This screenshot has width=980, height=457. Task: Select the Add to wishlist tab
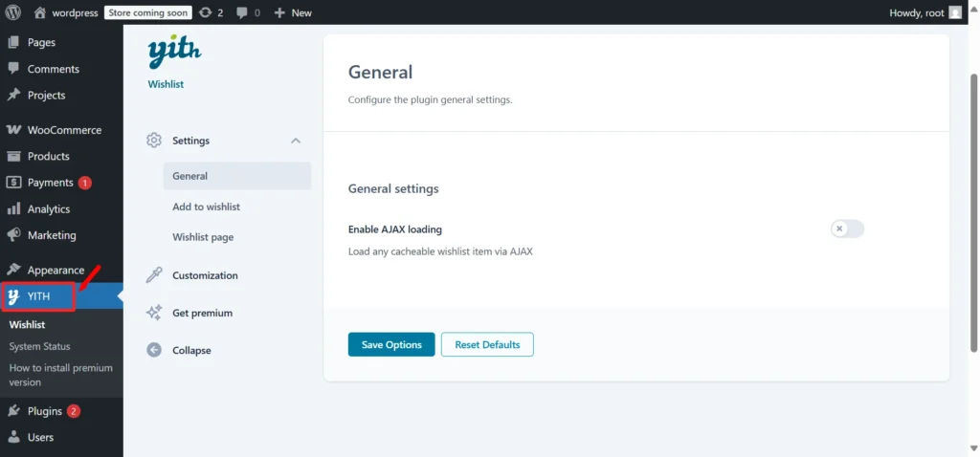(207, 207)
